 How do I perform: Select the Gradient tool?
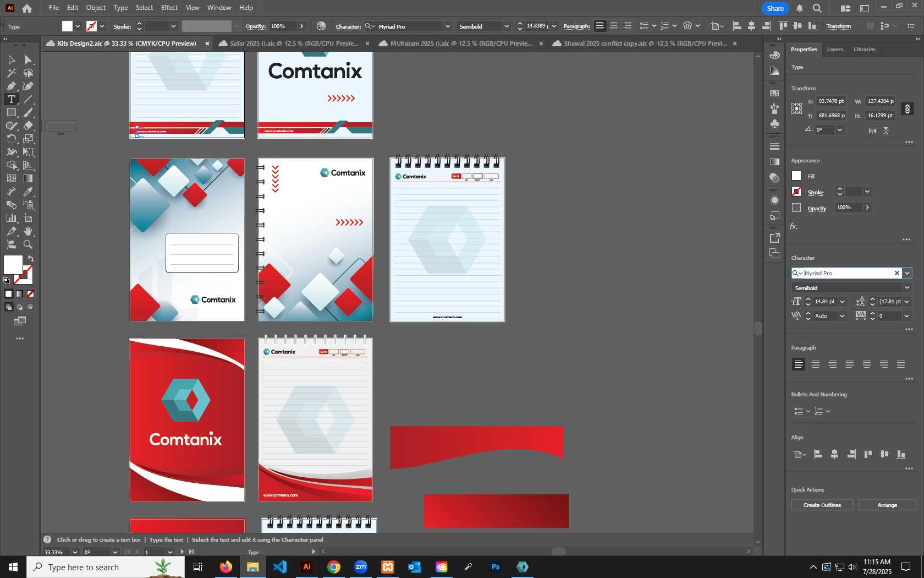click(x=28, y=178)
